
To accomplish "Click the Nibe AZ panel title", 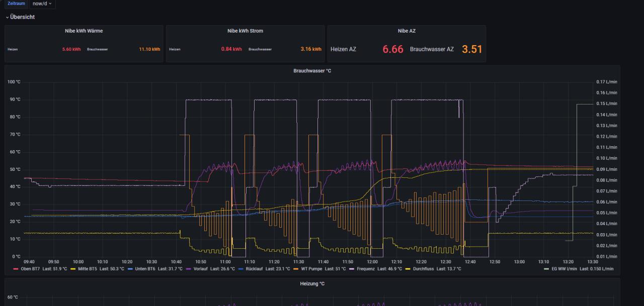I will pyautogui.click(x=407, y=31).
